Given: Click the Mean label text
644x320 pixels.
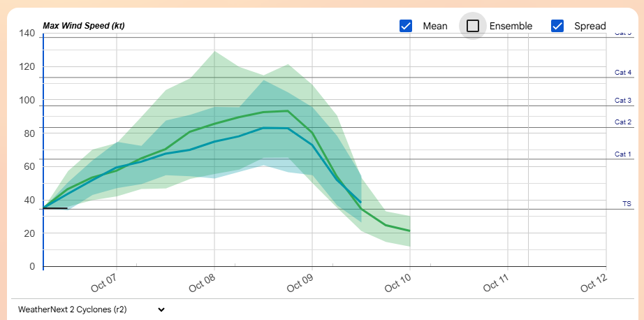Looking at the screenshot, I should pyautogui.click(x=435, y=27).
